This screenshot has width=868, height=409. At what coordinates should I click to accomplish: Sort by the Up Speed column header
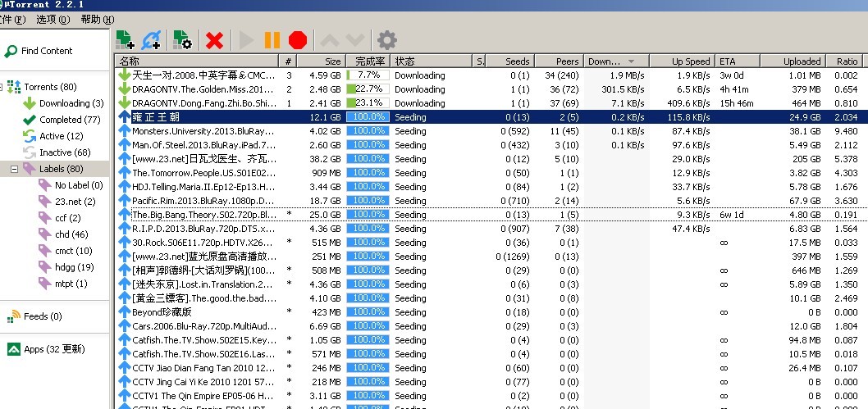tap(682, 61)
